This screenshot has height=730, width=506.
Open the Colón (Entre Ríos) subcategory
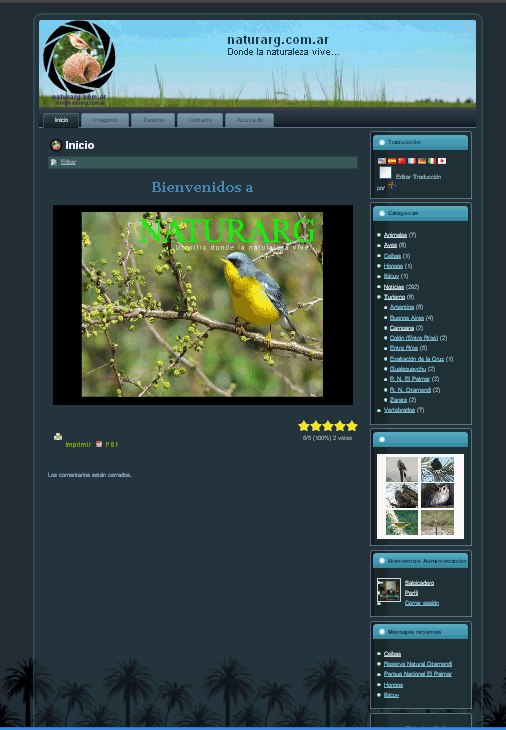[x=414, y=338]
